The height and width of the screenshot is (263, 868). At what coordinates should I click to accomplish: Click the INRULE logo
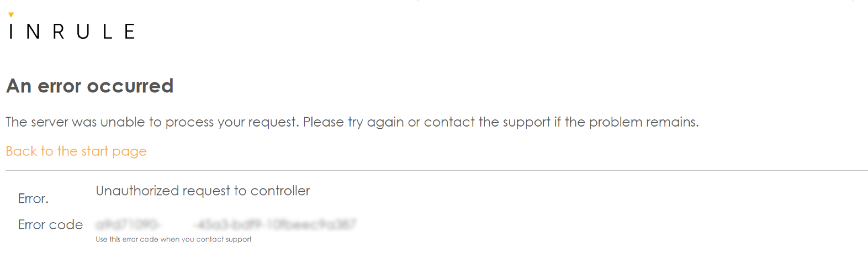[x=71, y=30]
